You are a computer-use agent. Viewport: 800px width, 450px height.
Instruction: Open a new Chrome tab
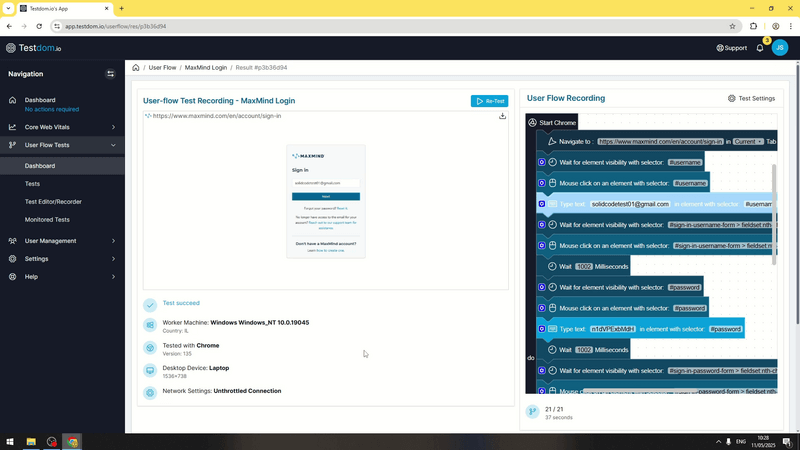(121, 9)
